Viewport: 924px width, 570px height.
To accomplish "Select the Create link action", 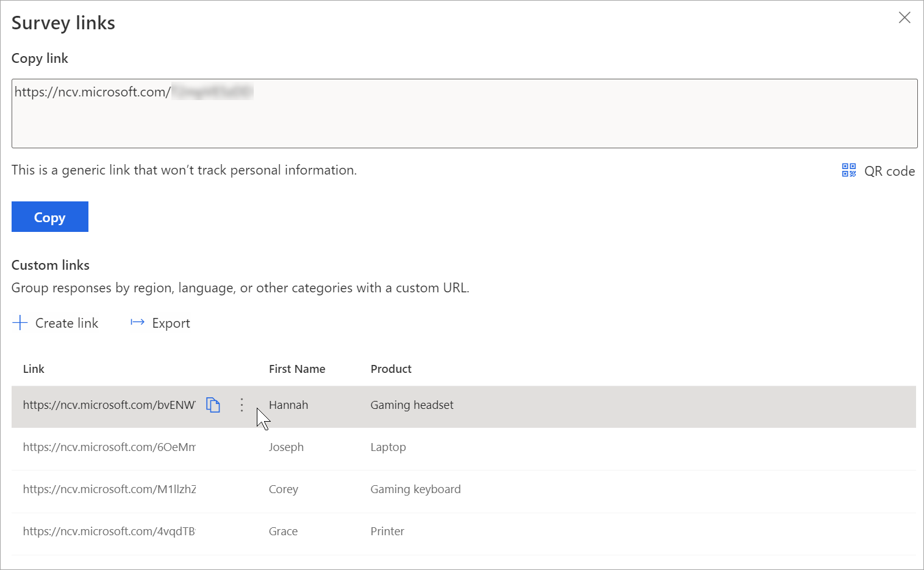I will point(66,322).
